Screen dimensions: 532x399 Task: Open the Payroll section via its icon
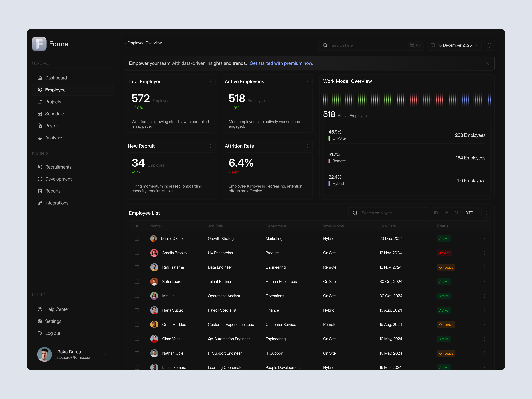(x=40, y=126)
